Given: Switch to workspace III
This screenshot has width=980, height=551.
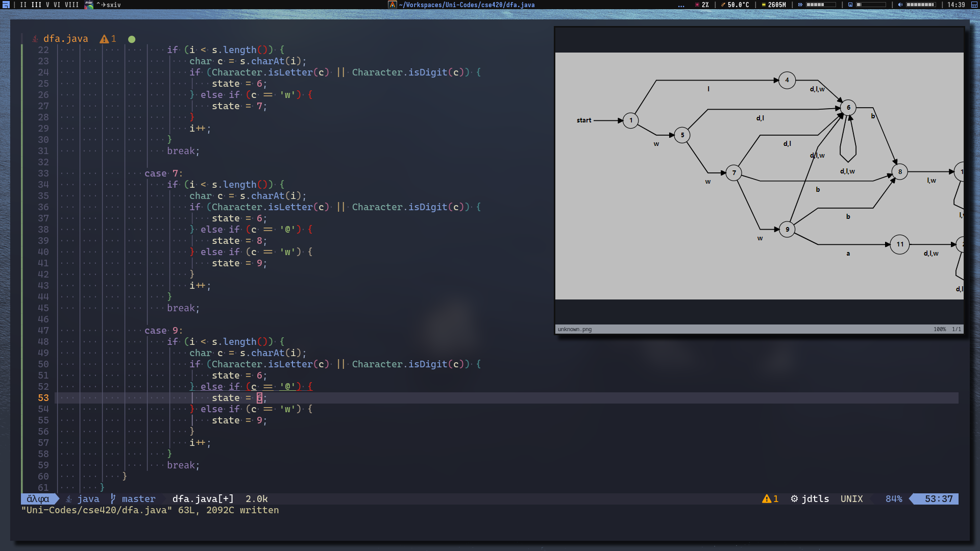Looking at the screenshot, I should (x=36, y=5).
